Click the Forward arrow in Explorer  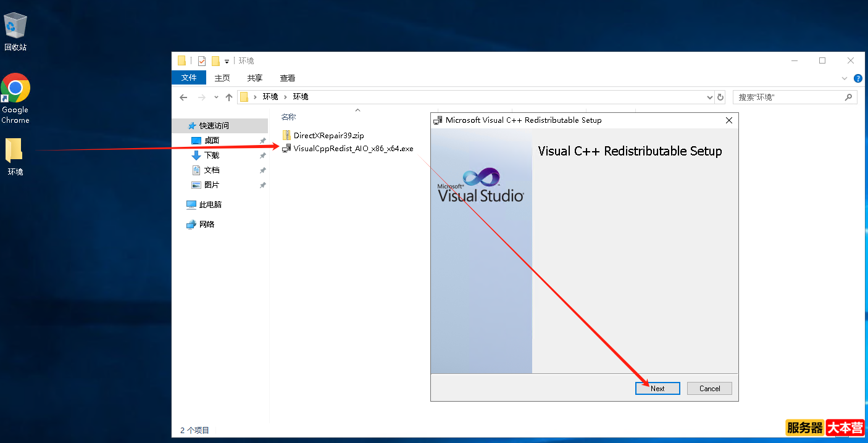point(201,97)
